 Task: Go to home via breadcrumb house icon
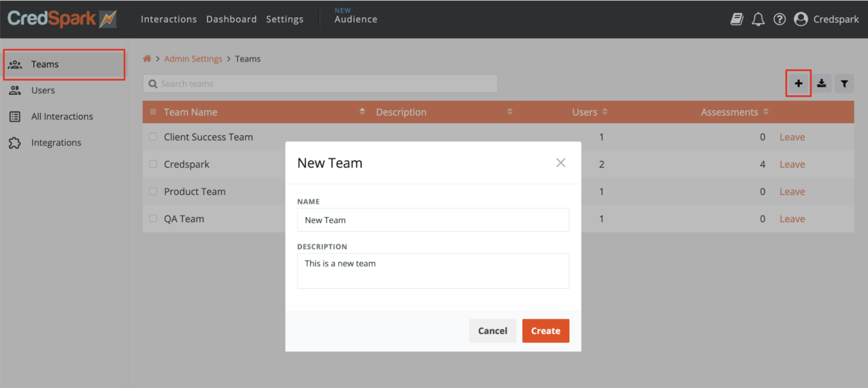click(x=147, y=58)
